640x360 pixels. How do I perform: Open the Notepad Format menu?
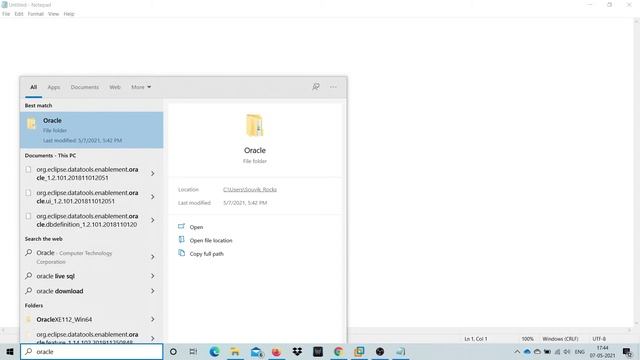(36, 14)
